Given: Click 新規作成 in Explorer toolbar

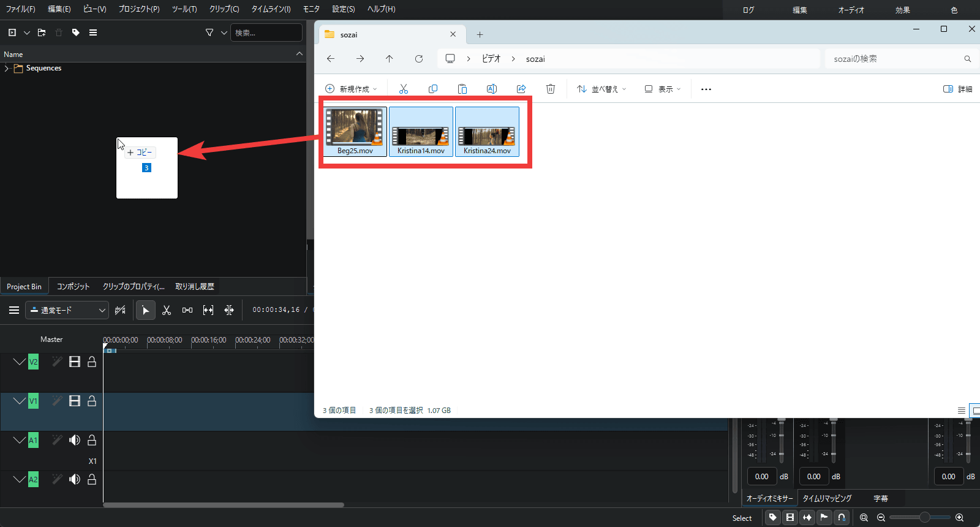Looking at the screenshot, I should [x=351, y=89].
